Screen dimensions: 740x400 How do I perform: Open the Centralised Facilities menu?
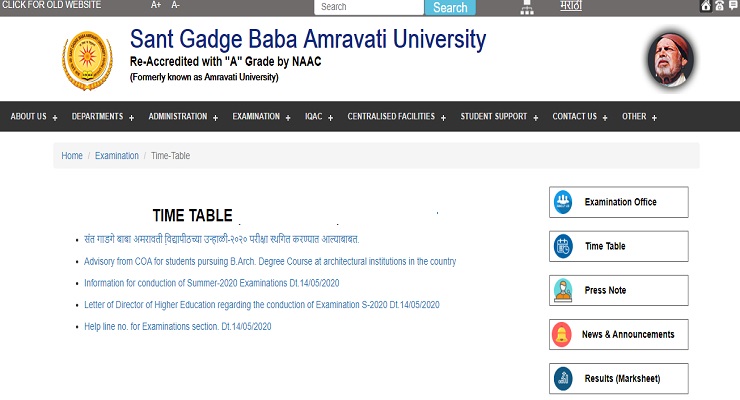point(391,117)
